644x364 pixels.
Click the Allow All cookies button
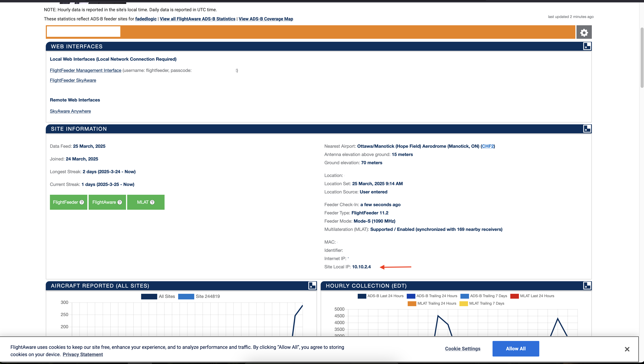516,348
